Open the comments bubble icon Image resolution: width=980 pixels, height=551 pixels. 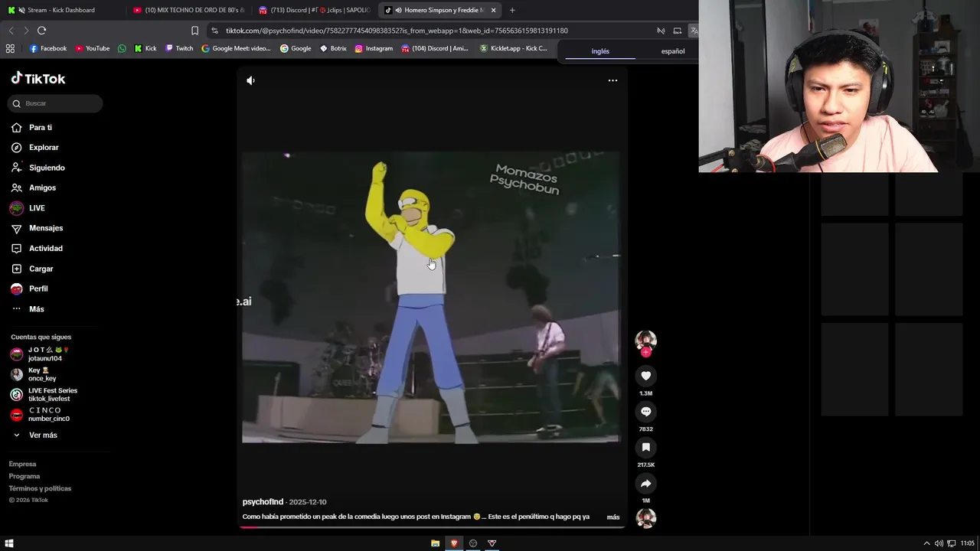click(645, 412)
